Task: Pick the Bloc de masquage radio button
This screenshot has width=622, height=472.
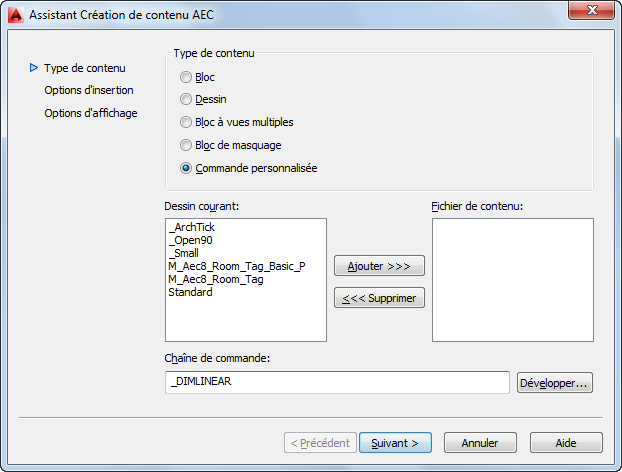Action: [186, 146]
